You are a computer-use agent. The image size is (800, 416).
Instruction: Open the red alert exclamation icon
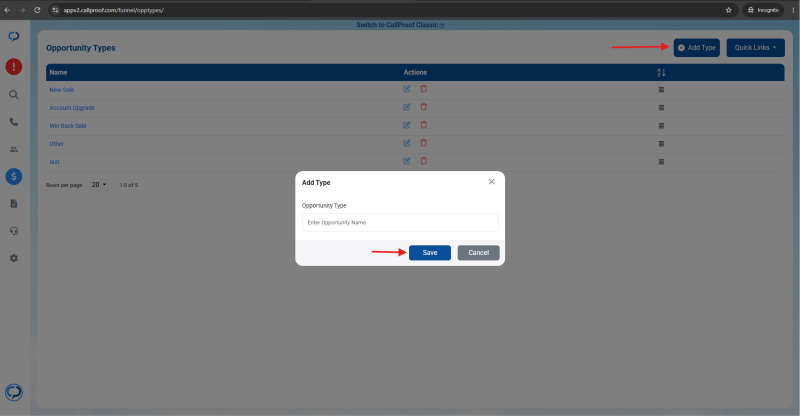point(14,66)
